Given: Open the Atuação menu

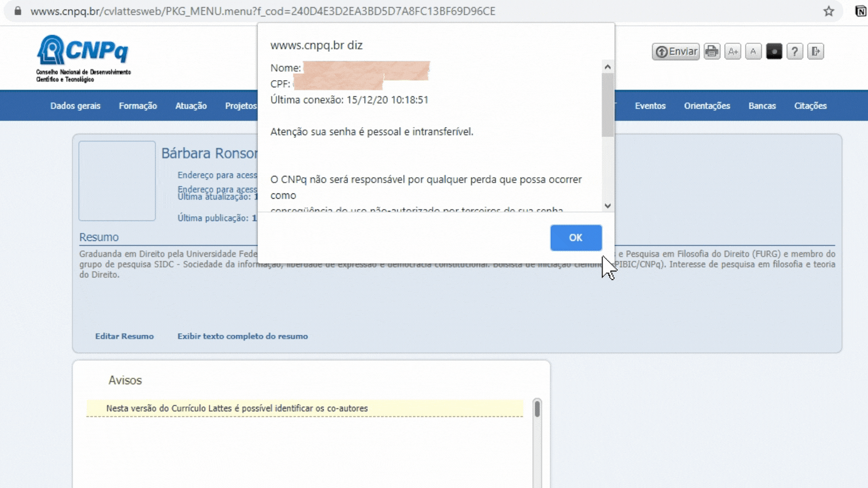Looking at the screenshot, I should pos(191,105).
